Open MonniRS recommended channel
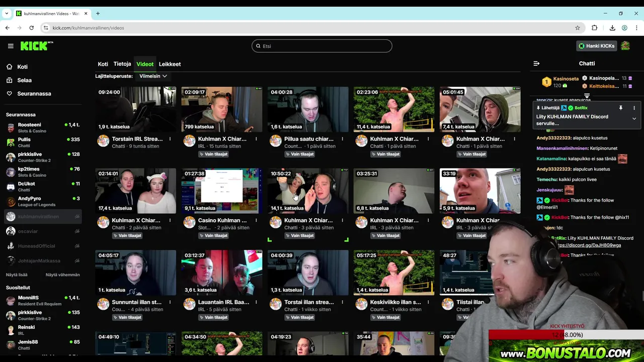Screen dimensions: 644x362 pos(43,300)
